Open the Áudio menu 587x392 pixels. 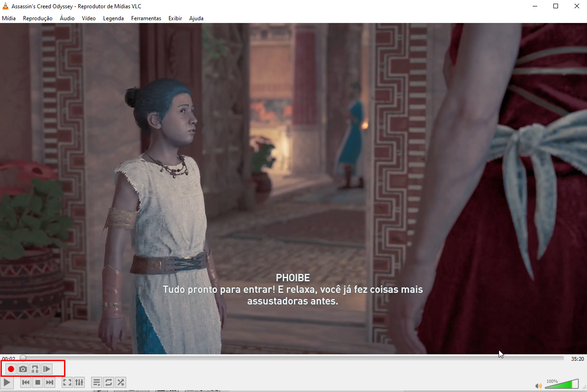(67, 18)
